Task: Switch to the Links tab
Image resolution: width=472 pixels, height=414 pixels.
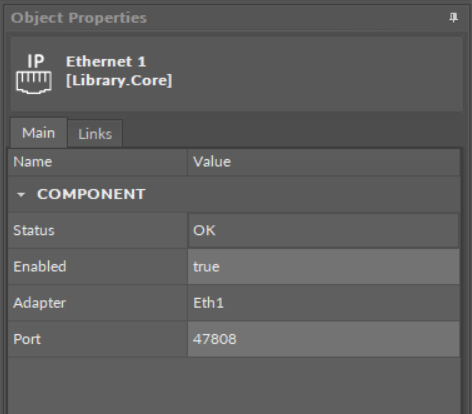Action: coord(95,134)
